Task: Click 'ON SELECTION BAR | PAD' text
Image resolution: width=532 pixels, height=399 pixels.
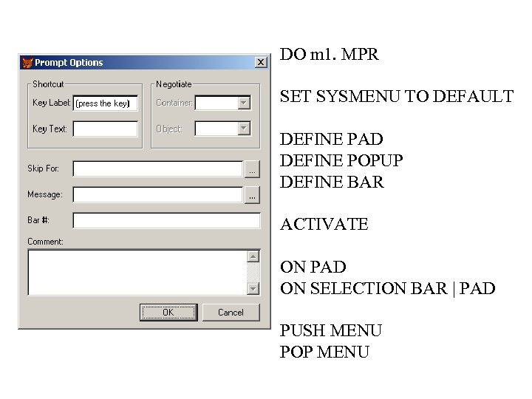Action: (x=387, y=288)
